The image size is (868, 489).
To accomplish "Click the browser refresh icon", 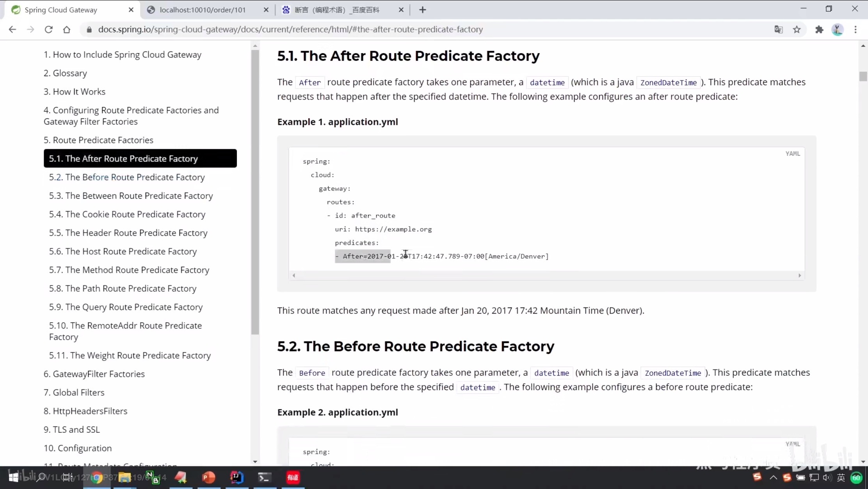I will click(48, 29).
